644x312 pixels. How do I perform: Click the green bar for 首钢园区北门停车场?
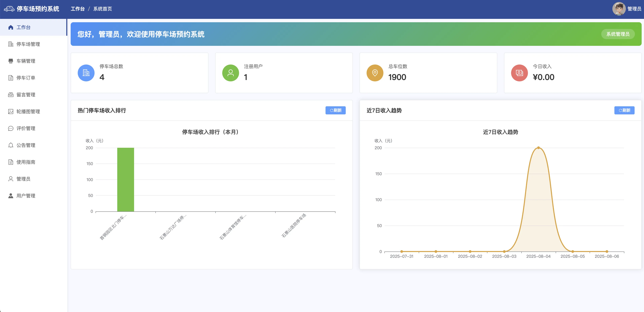point(126,179)
